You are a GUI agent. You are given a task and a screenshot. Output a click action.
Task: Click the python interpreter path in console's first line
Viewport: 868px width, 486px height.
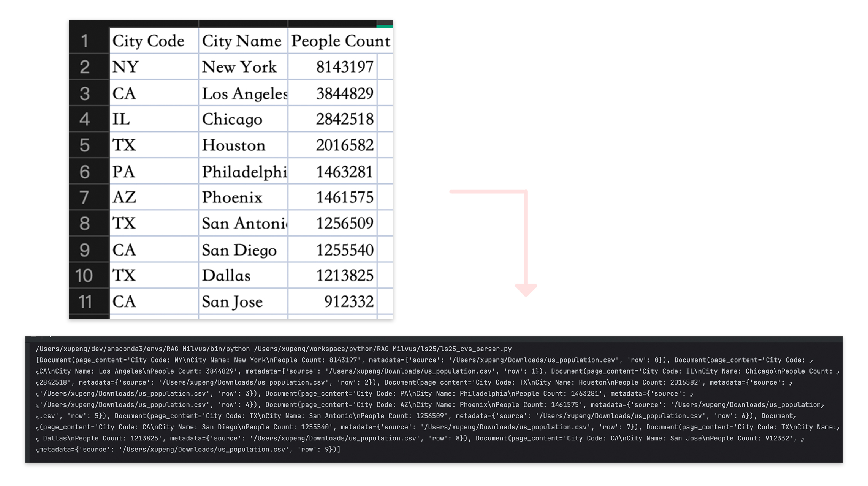pos(143,349)
